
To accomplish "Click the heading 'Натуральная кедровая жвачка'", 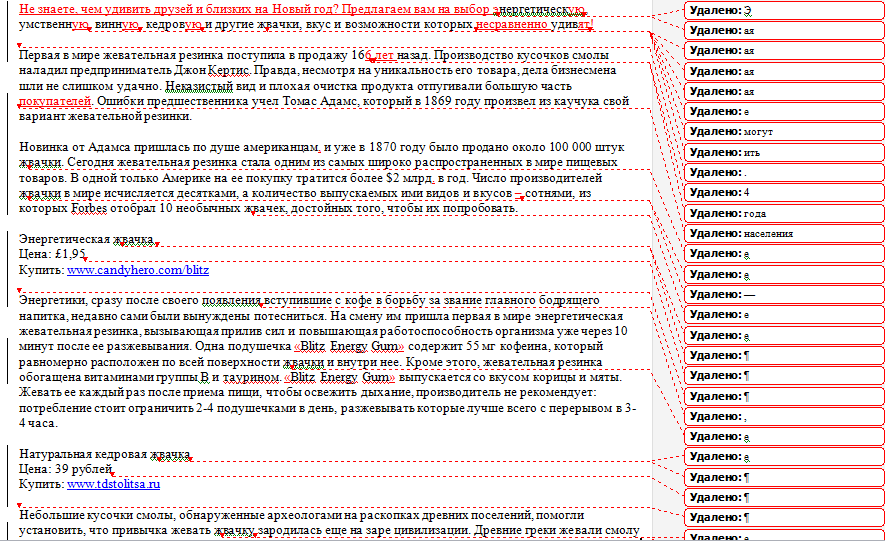I will point(104,454).
